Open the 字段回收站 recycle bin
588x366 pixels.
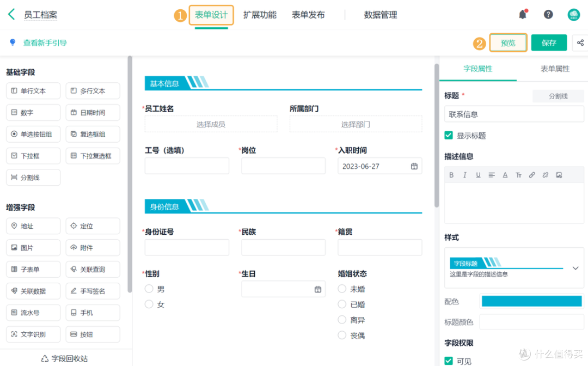tap(64, 358)
